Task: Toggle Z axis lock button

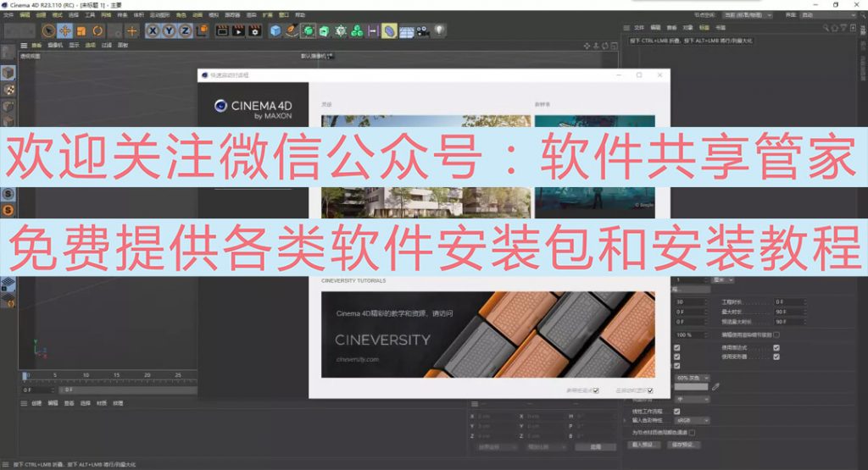Action: pyautogui.click(x=185, y=31)
